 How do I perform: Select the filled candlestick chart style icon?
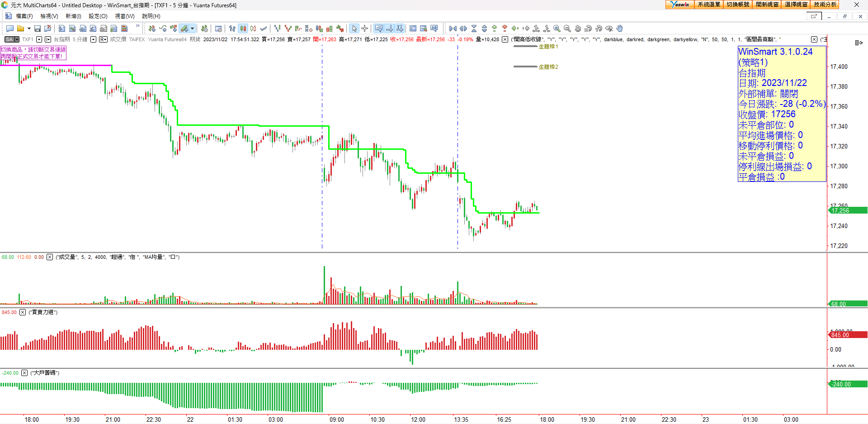click(x=243, y=29)
